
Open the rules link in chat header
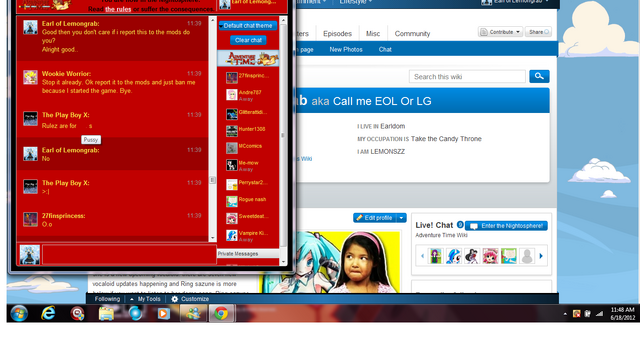(x=118, y=9)
